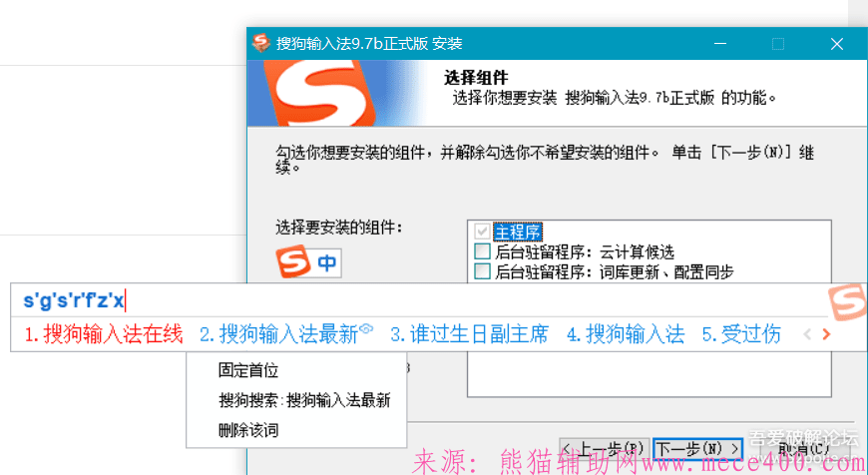Go to previous candidate page arrow
This screenshot has height=475, width=868.
pyautogui.click(x=807, y=334)
